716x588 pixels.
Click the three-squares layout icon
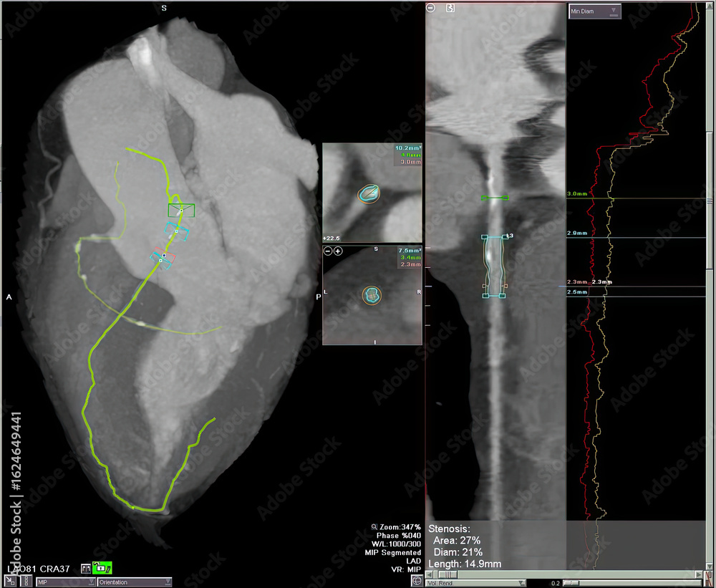26,582
